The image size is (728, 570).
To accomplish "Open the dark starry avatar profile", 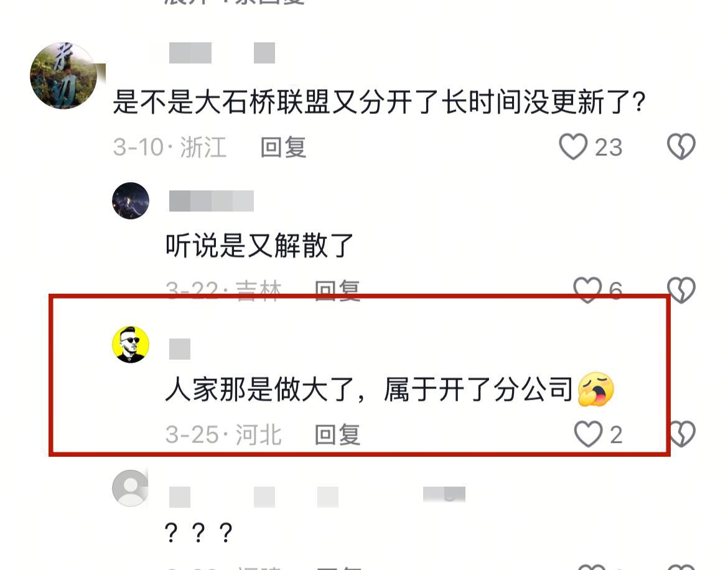I will 131,200.
